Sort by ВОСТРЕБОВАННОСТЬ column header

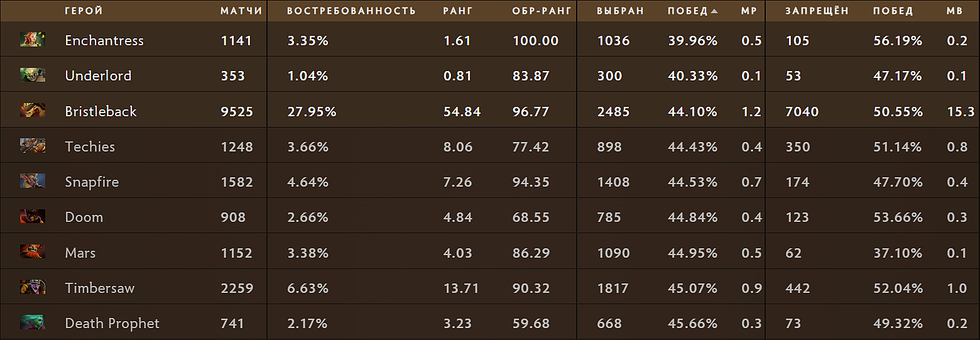click(x=351, y=11)
